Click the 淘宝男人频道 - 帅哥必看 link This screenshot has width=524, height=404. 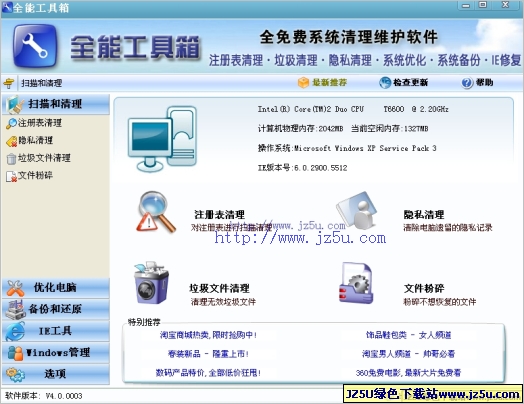pyautogui.click(x=408, y=354)
